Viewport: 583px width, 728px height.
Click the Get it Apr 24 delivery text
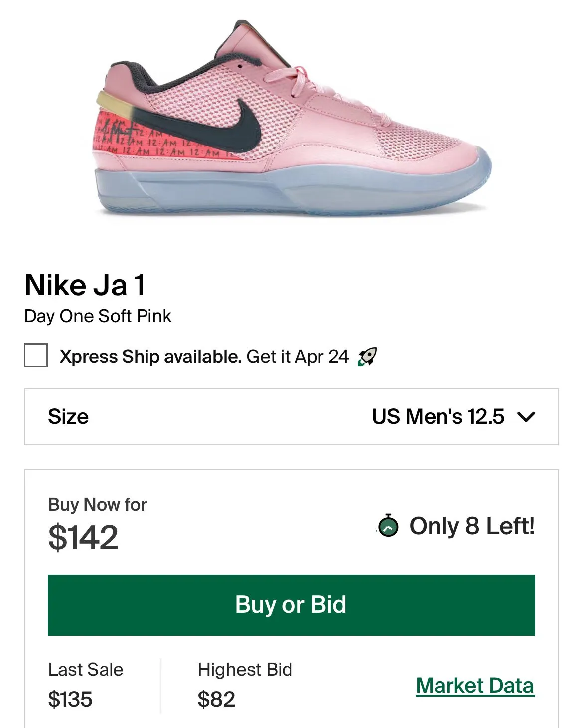click(x=297, y=357)
